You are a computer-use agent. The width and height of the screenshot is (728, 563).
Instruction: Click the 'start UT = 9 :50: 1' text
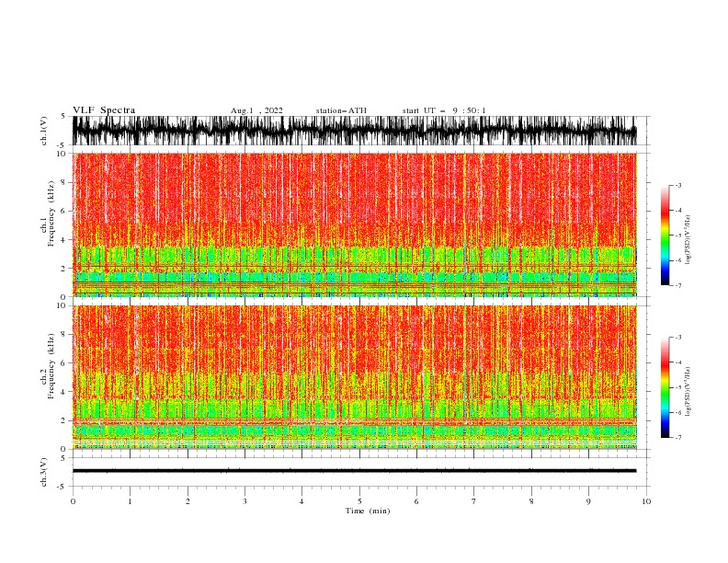pyautogui.click(x=444, y=110)
